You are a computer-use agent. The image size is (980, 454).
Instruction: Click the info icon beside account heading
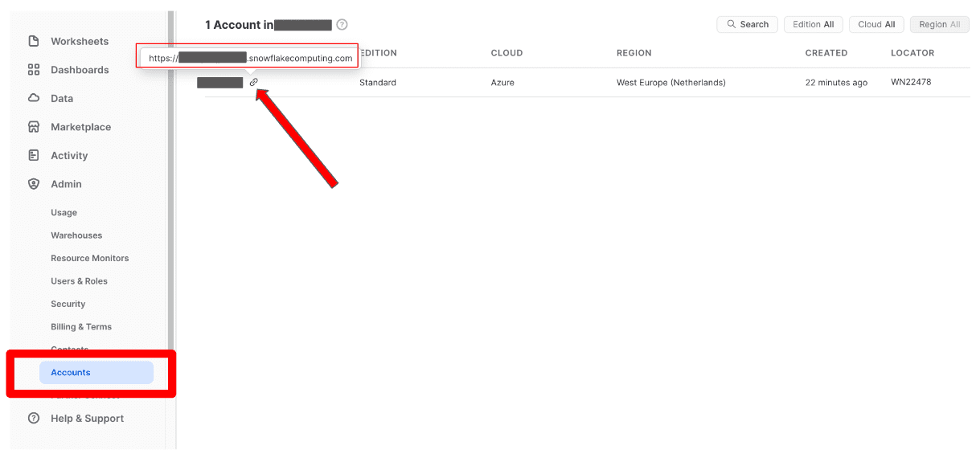coord(342,25)
